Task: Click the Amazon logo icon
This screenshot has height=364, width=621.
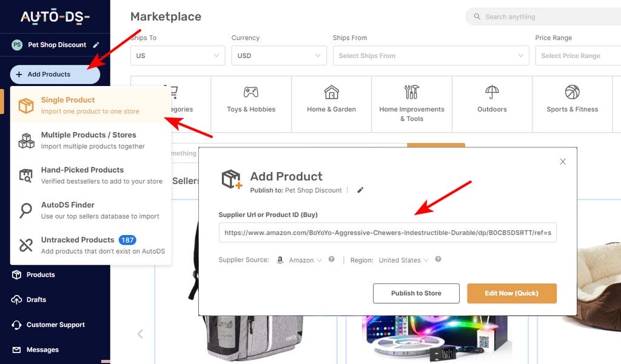Action: (280, 260)
